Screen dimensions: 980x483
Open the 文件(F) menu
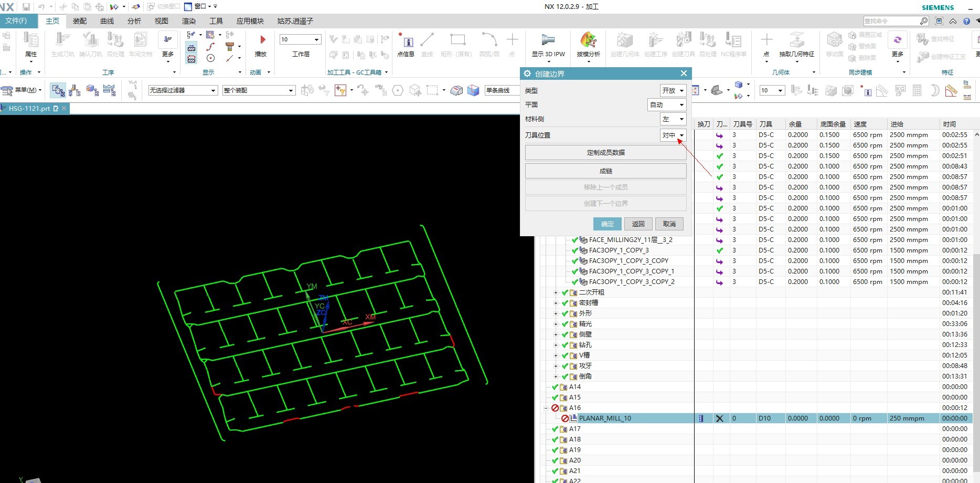(x=18, y=21)
